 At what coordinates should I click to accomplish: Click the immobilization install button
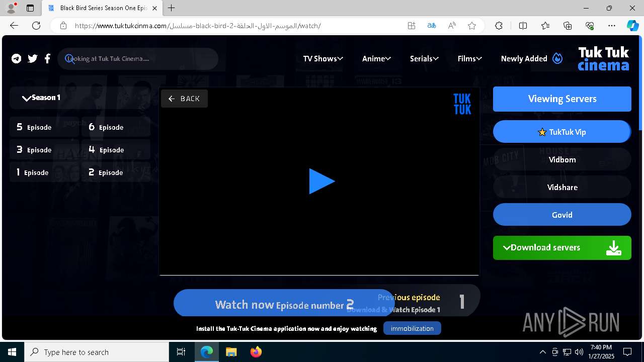coord(412,328)
